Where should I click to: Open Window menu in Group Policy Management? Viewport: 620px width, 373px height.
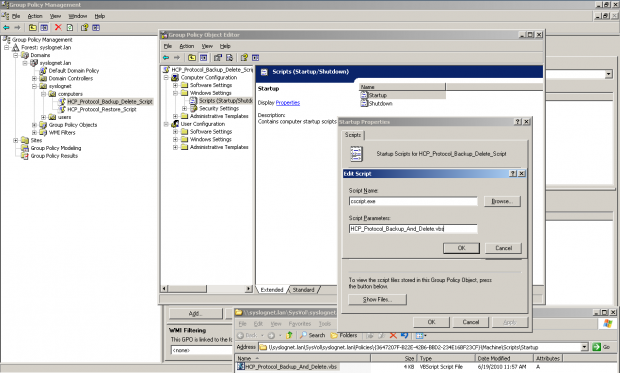(78, 16)
